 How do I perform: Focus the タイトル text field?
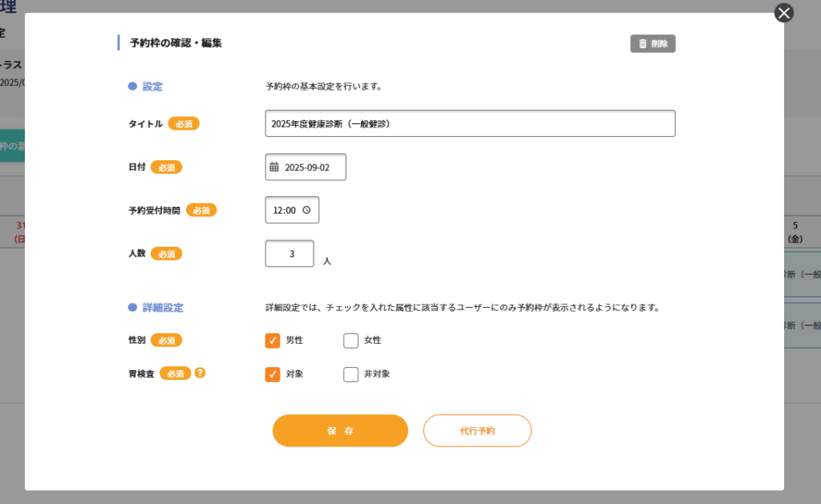click(x=470, y=124)
